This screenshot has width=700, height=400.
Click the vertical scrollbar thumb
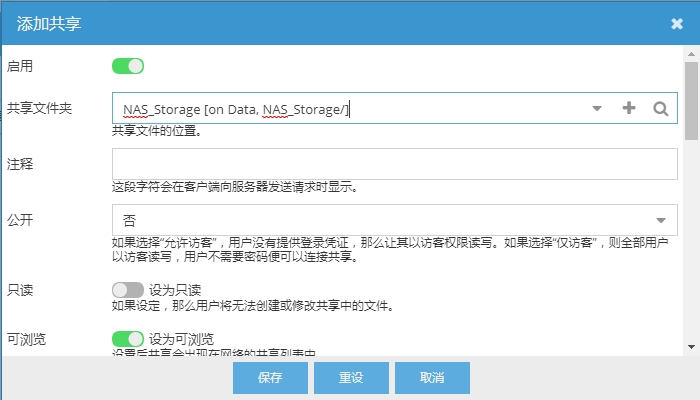pos(692,101)
